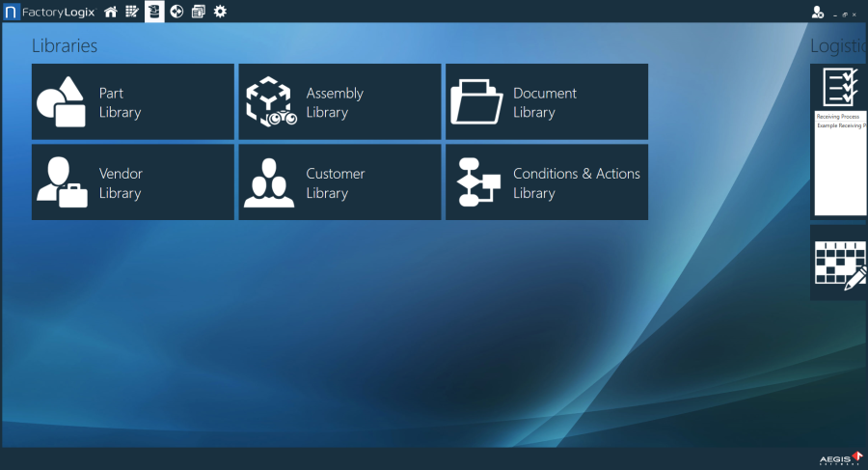Screen dimensions: 868x470
Task: Click the Logistics section heading
Action: [x=837, y=46]
